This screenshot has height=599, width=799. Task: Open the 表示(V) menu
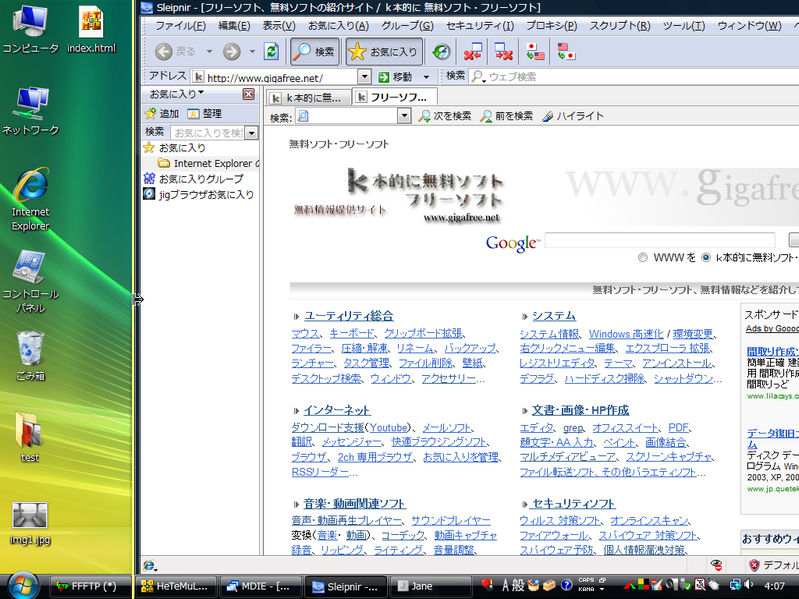click(279, 25)
